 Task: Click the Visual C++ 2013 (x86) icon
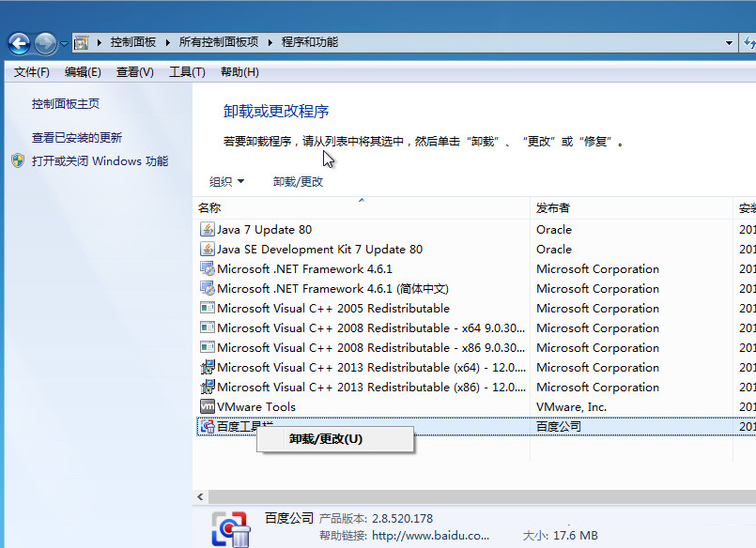coord(208,388)
